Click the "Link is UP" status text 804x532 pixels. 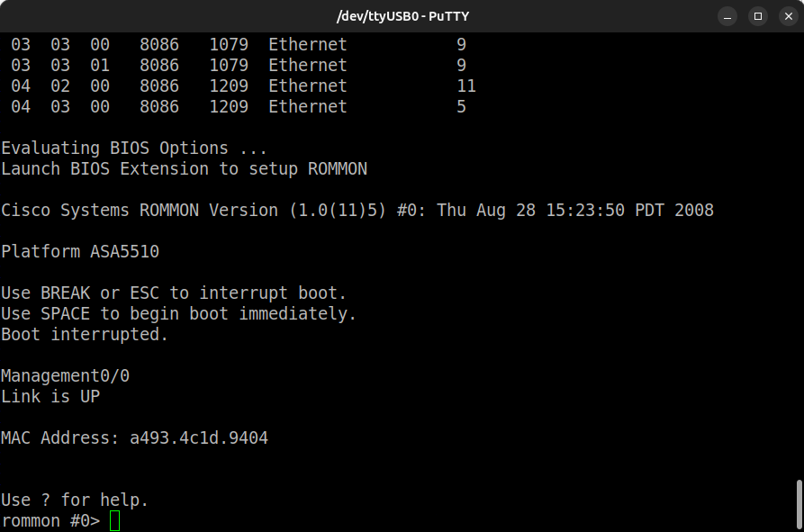pos(50,397)
